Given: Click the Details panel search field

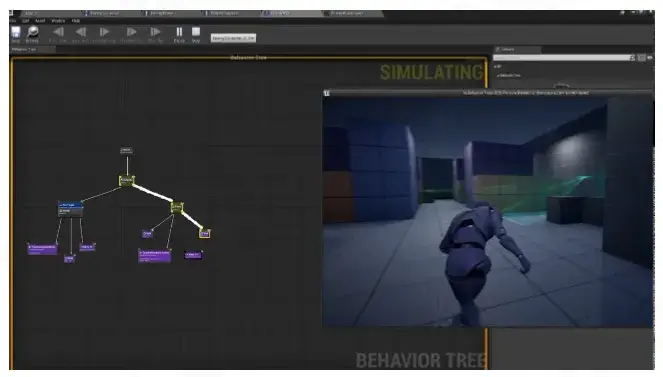Looking at the screenshot, I should coord(563,57).
